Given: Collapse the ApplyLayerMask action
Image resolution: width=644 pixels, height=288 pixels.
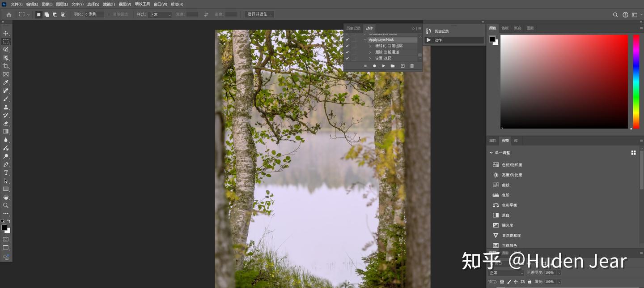Looking at the screenshot, I should tap(365, 39).
